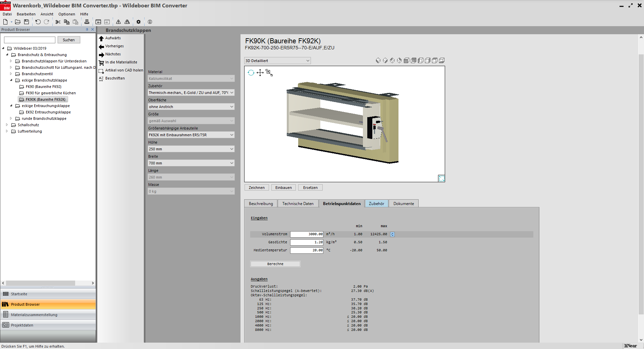Click the Volumenstrom input field
The width and height of the screenshot is (644, 349).
[307, 234]
